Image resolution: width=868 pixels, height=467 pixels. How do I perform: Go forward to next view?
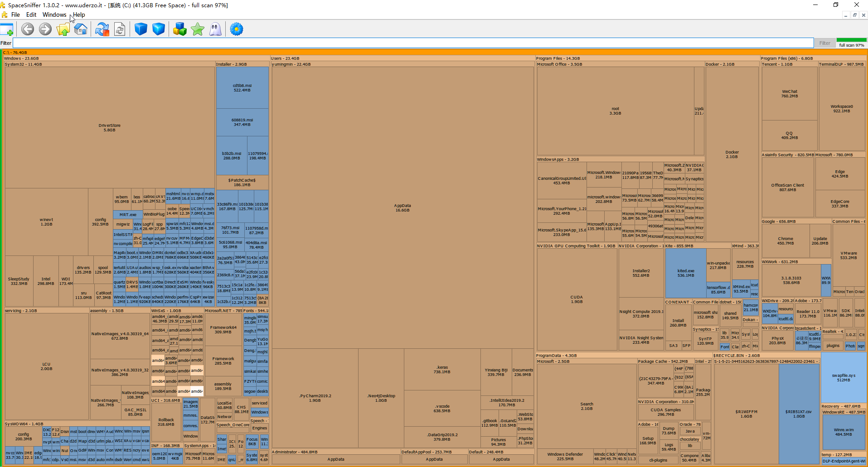pos(45,29)
